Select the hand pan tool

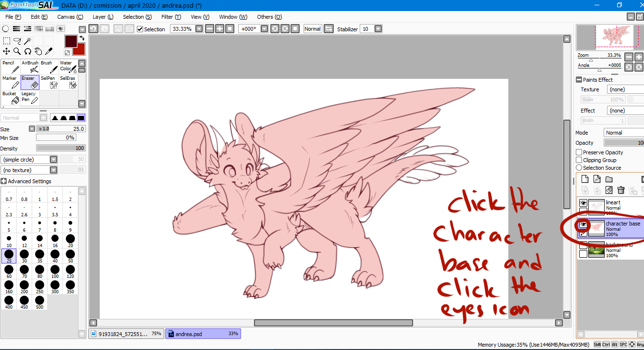click(x=38, y=51)
